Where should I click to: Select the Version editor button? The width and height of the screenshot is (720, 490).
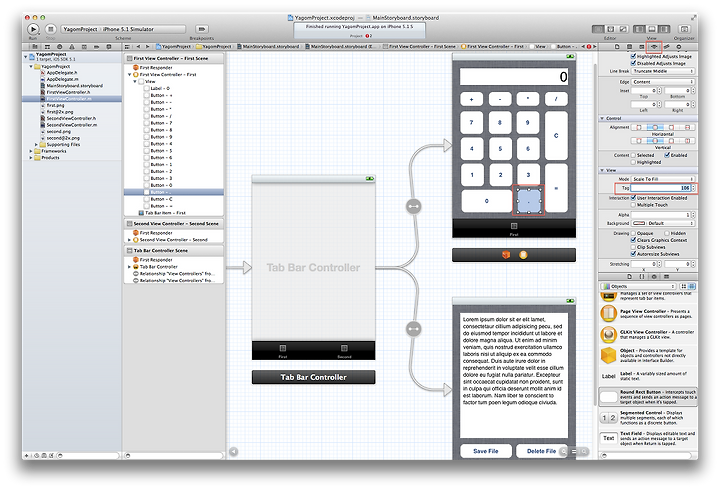[x=623, y=29]
